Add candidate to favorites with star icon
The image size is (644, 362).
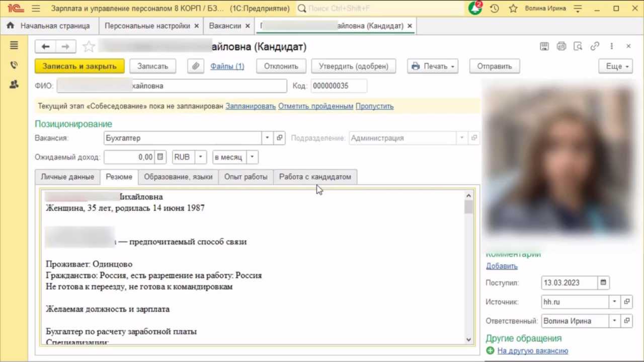(x=89, y=47)
